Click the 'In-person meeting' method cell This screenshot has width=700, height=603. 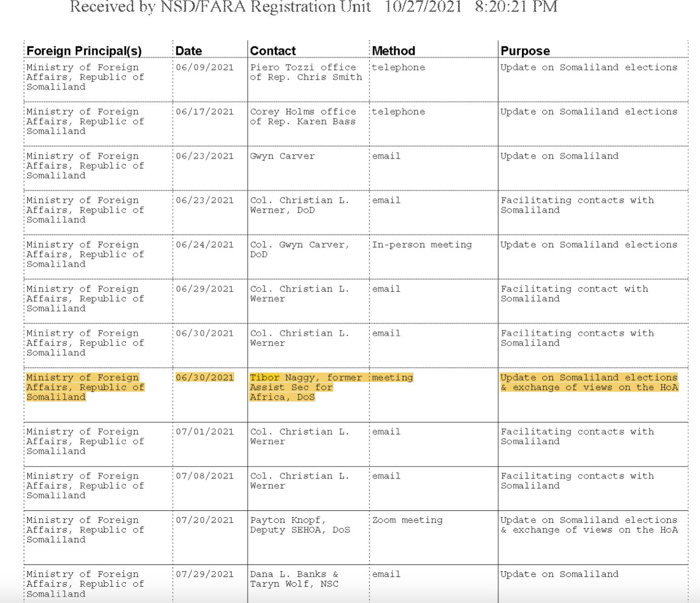click(422, 245)
